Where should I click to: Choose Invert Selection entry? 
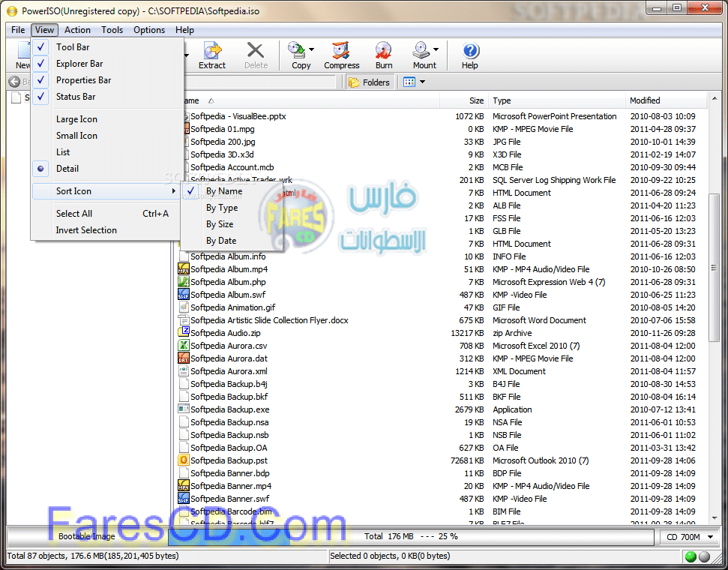pos(106,230)
